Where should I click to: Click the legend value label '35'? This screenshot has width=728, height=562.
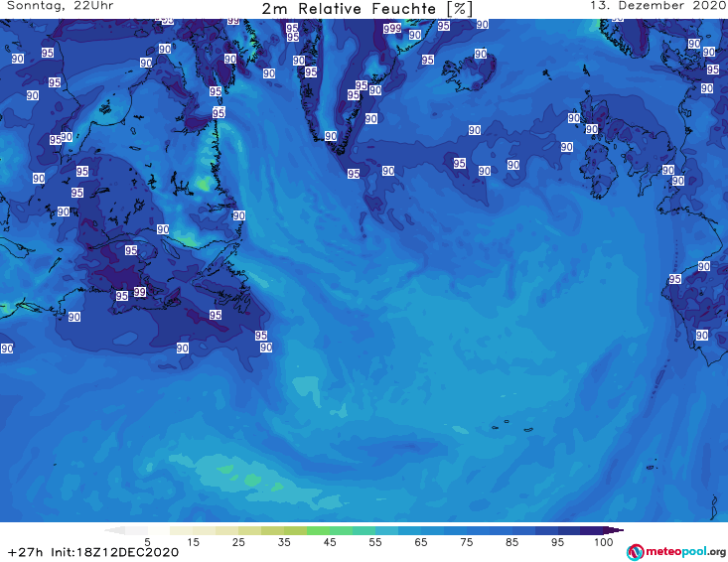284,542
